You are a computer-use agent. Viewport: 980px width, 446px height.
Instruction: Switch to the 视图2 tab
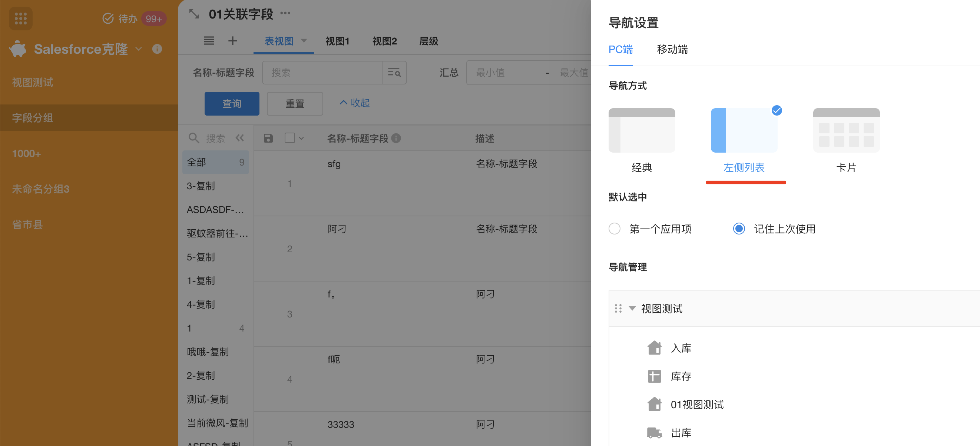(384, 41)
